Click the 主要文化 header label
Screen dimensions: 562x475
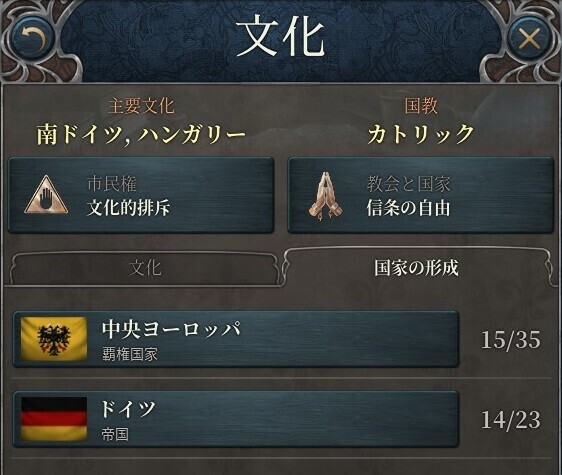click(x=141, y=106)
